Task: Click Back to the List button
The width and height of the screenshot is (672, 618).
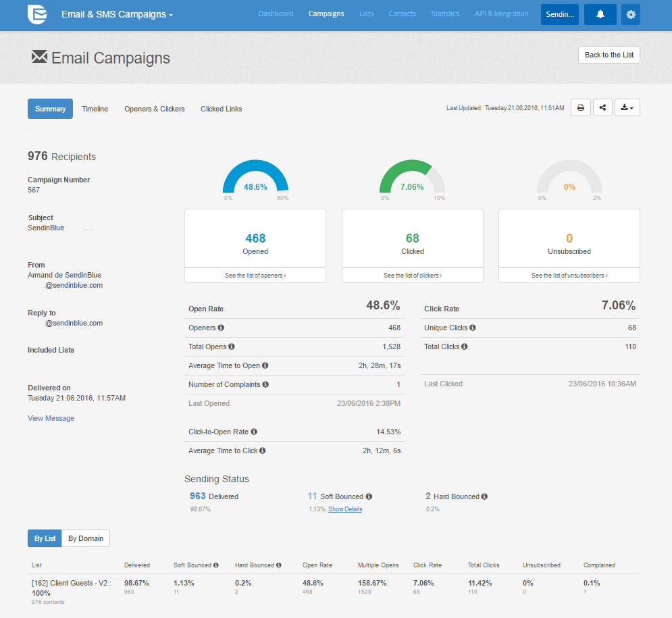Action: click(x=609, y=55)
